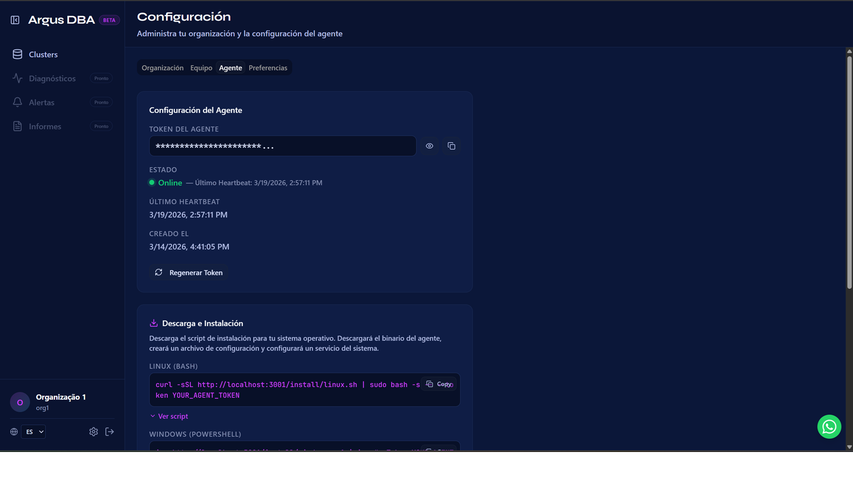Log out using the exit icon
The width and height of the screenshot is (853, 480).
click(x=109, y=432)
